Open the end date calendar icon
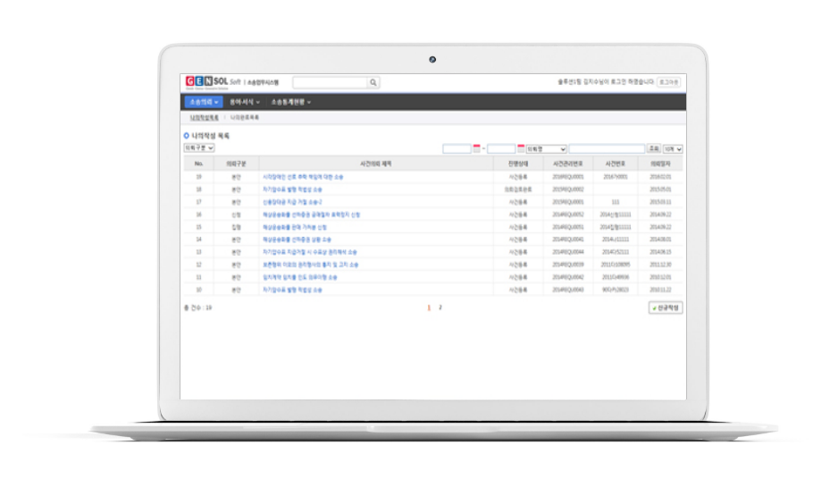The height and width of the screenshot is (504, 830). point(521,148)
